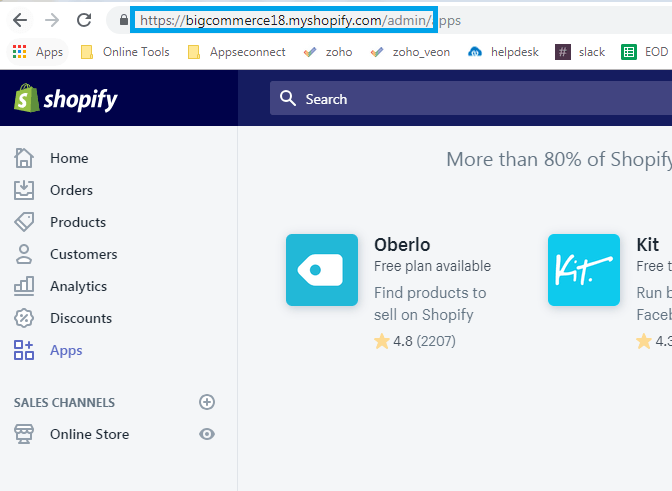Click the Oberlo app tag thumbnail

click(x=322, y=270)
